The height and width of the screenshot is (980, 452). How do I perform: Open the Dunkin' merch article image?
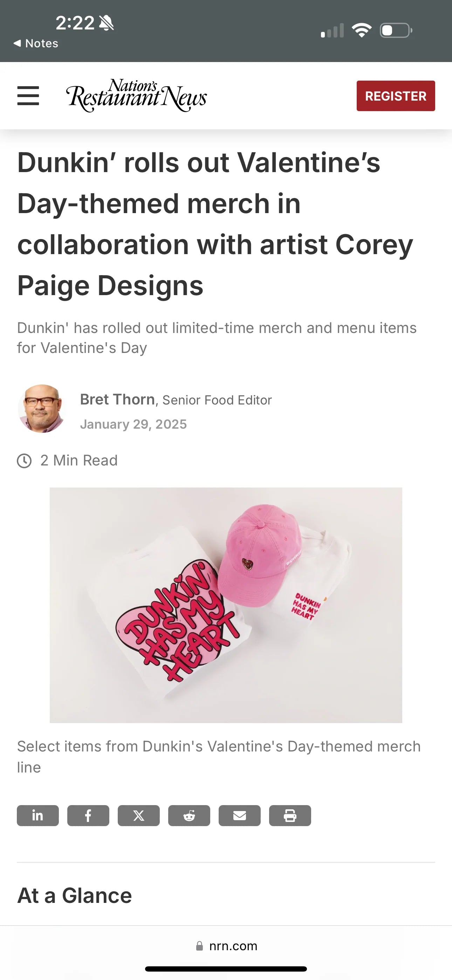point(226,605)
